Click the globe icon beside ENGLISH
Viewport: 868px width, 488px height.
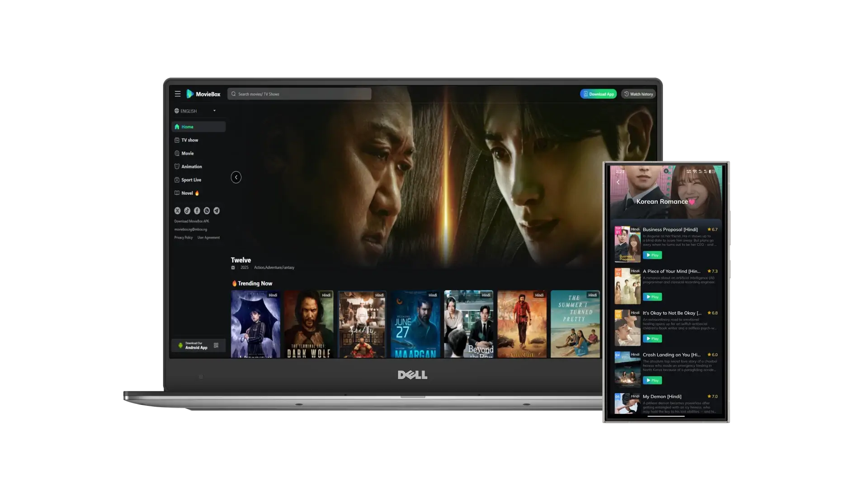(177, 111)
